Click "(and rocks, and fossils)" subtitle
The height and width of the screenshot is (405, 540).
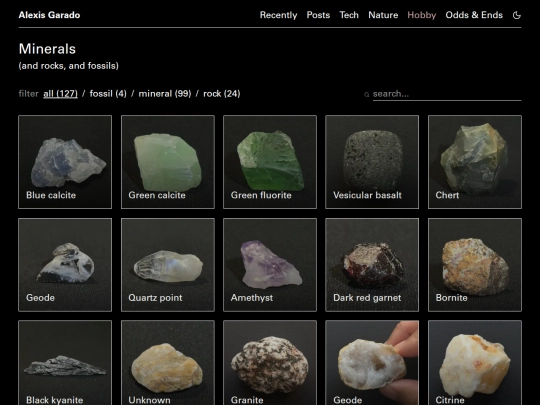[x=69, y=66]
